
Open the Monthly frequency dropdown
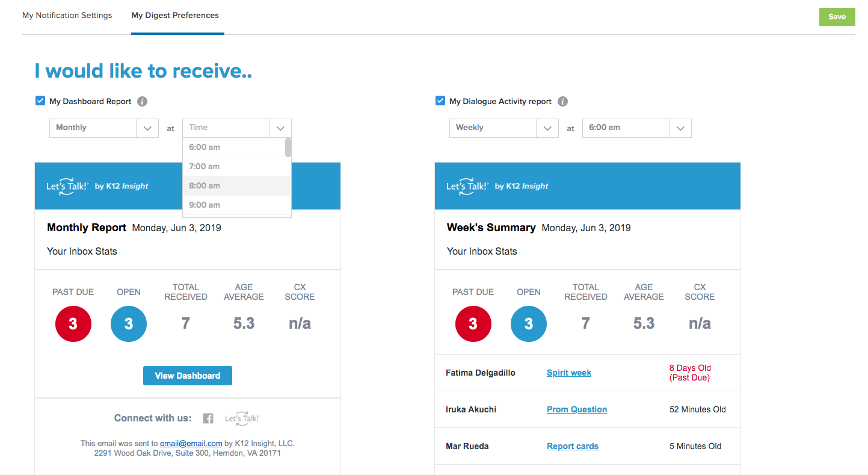click(x=103, y=128)
